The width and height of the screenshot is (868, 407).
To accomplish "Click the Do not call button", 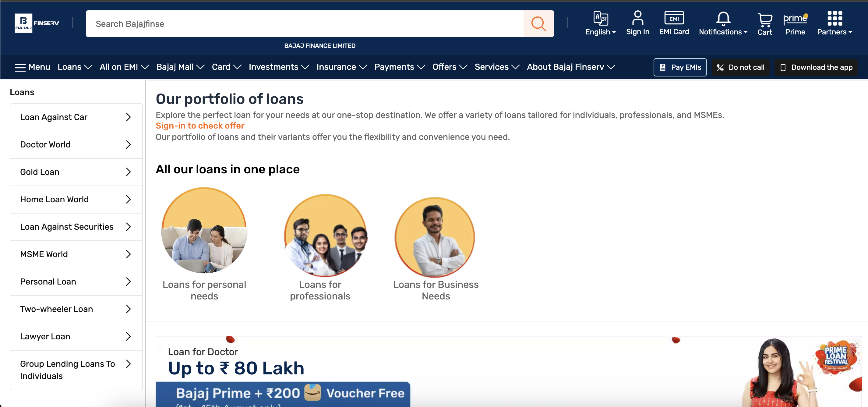I will click(740, 67).
